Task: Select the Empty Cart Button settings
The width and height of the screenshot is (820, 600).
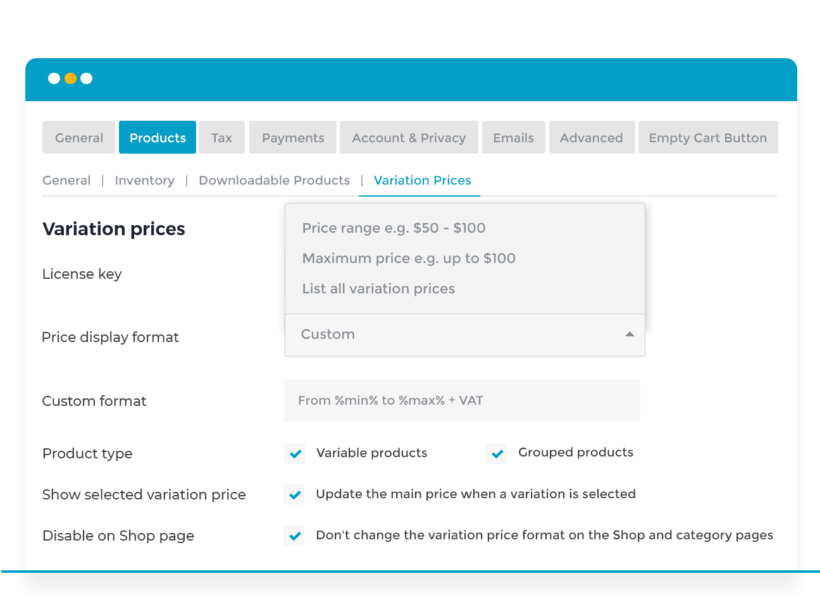Action: (x=708, y=137)
